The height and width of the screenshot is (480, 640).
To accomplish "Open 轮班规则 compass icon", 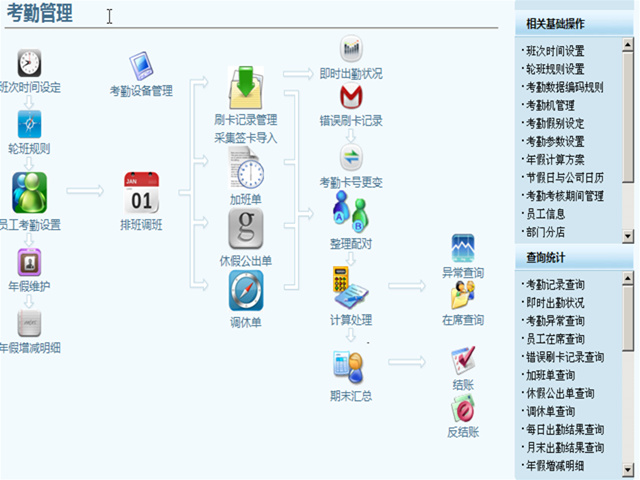I will click(29, 124).
